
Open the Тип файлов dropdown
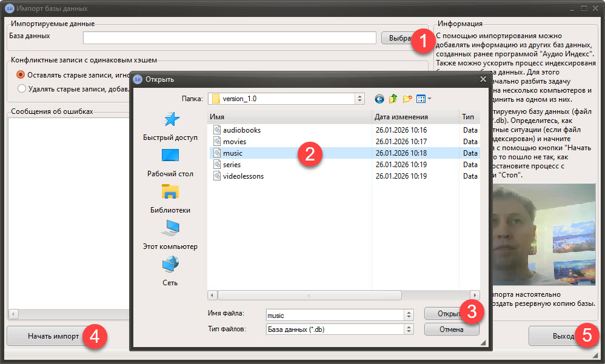pos(409,329)
